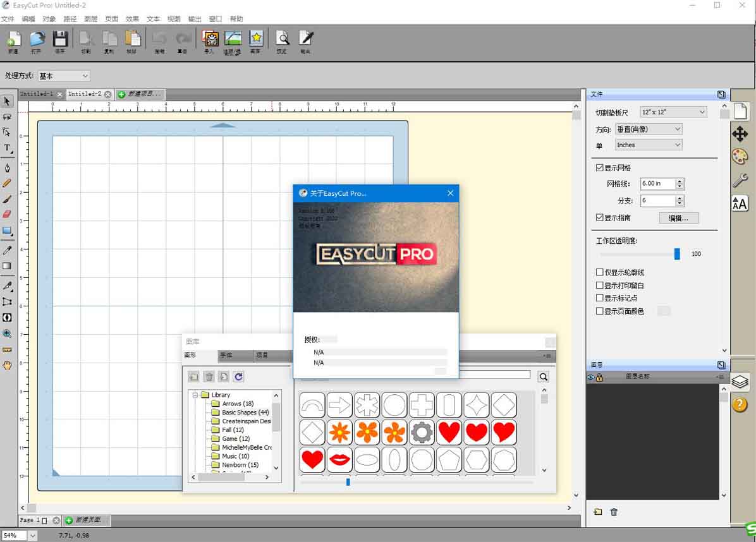Open the preview magnifier toolbar icon

pyautogui.click(x=282, y=42)
